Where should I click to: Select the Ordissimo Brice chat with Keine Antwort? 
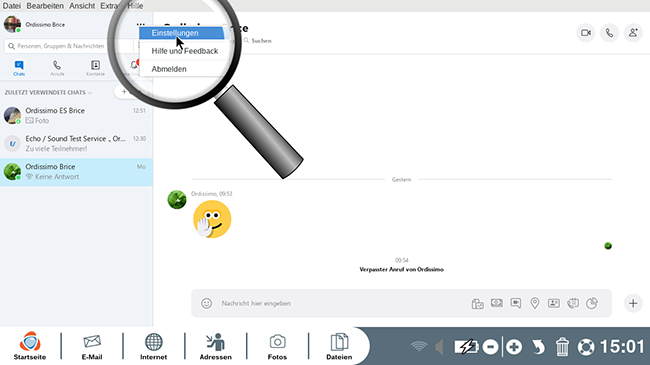point(76,172)
